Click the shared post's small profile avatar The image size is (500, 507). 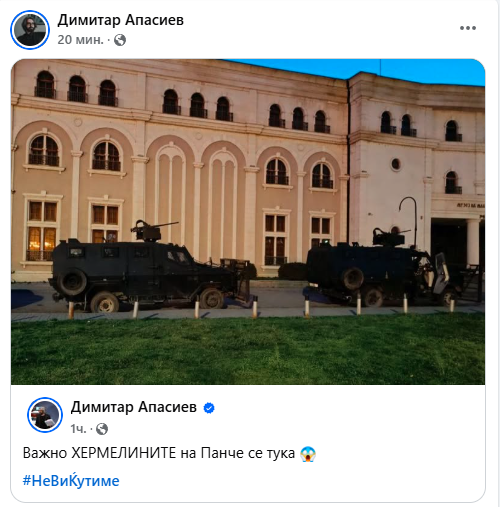pyautogui.click(x=45, y=415)
